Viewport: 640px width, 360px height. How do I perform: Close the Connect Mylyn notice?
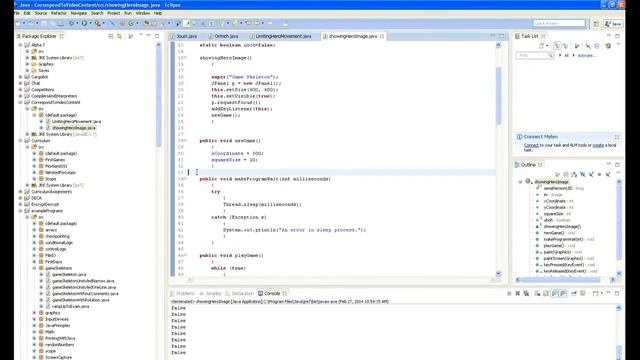click(x=617, y=137)
